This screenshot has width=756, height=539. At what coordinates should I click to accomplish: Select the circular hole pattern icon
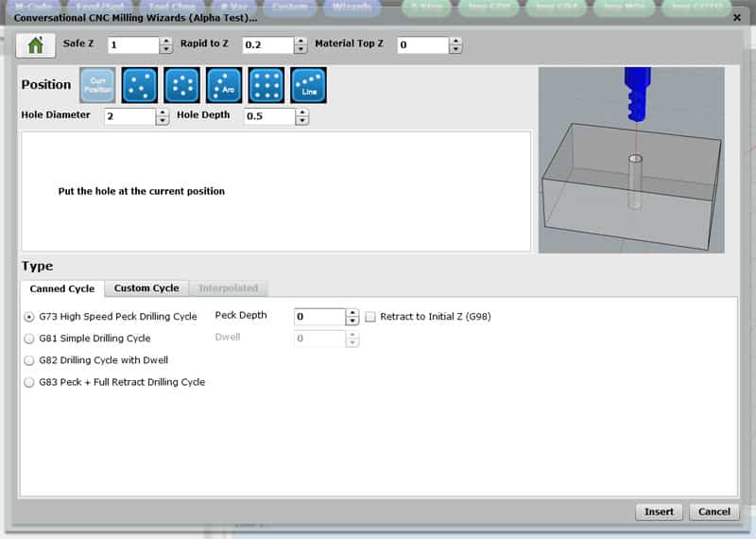[181, 84]
